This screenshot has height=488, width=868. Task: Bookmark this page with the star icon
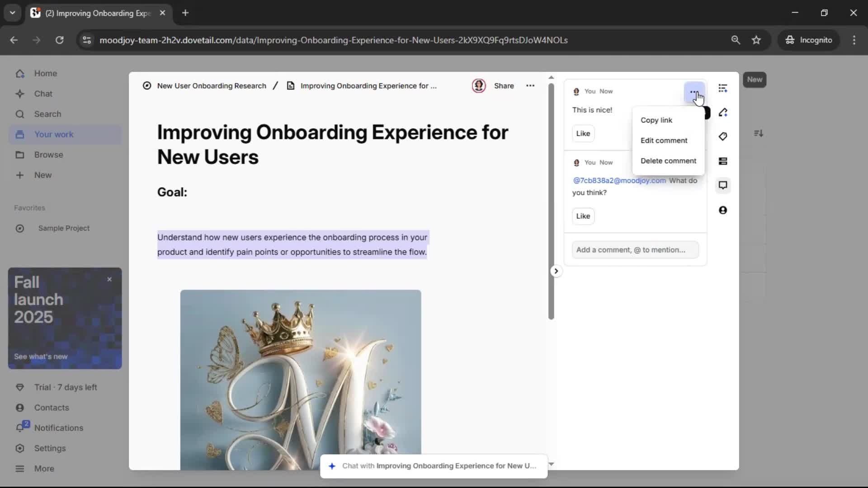coord(756,40)
